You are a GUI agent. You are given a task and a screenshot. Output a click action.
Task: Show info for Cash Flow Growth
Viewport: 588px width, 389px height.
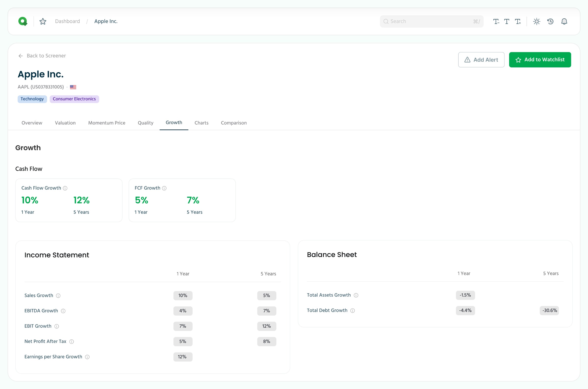(x=65, y=188)
